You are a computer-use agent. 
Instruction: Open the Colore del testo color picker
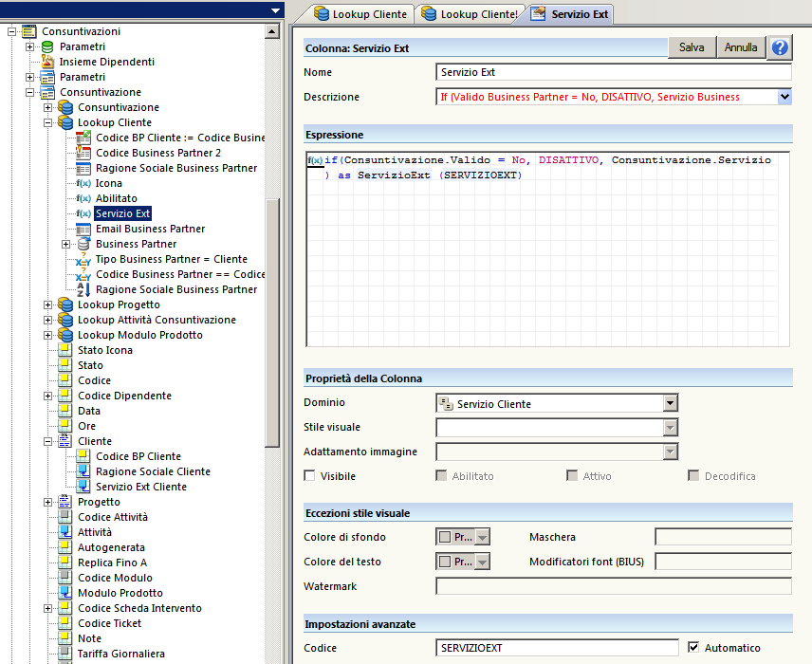click(463, 562)
